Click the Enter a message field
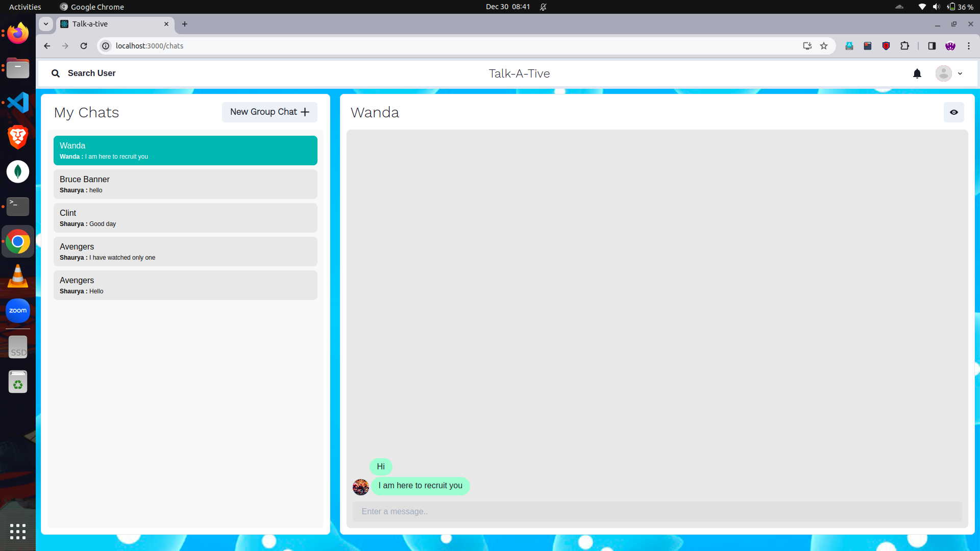This screenshot has height=551, width=980. 657,511
